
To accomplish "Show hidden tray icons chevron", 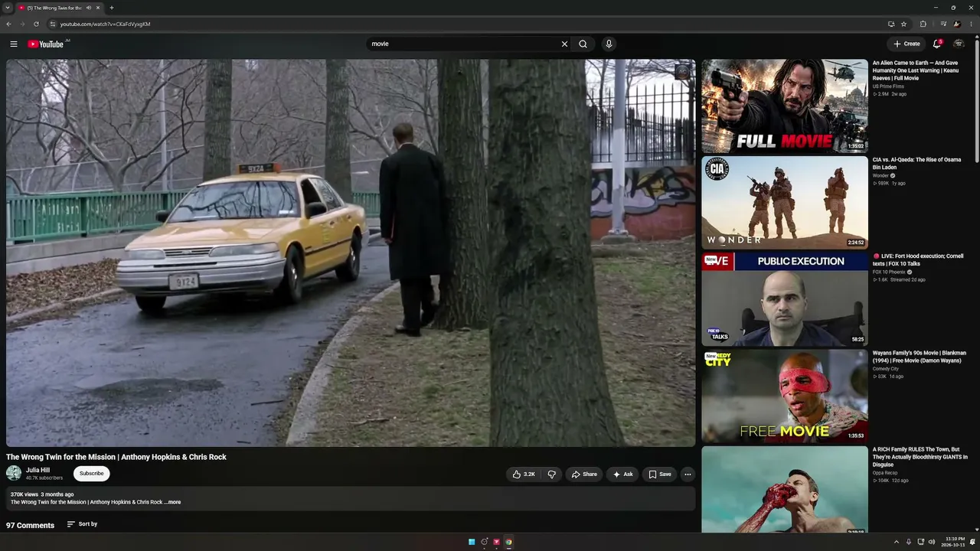I will pos(896,542).
